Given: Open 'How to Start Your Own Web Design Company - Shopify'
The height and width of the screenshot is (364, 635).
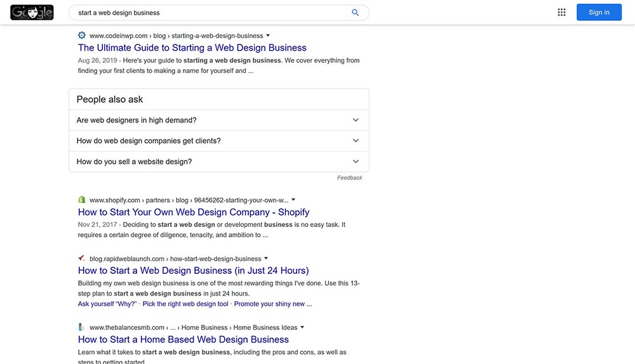Looking at the screenshot, I should pos(194,212).
